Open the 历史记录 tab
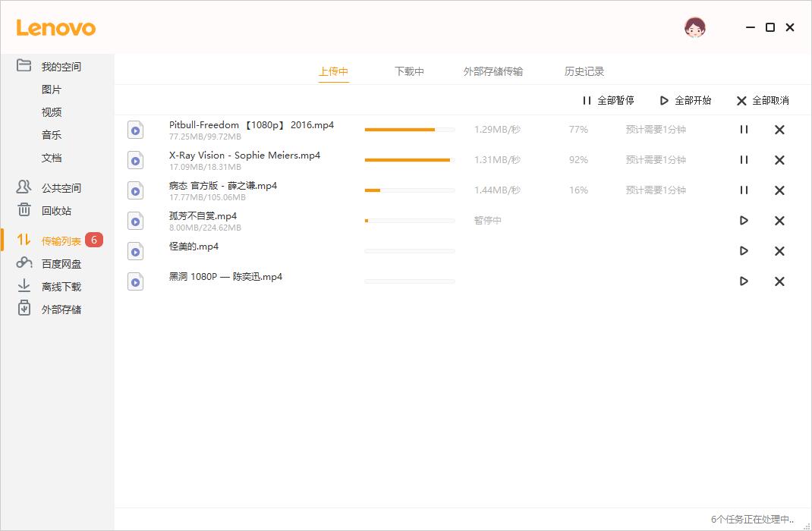Screen dimensions: 812x531 point(583,71)
